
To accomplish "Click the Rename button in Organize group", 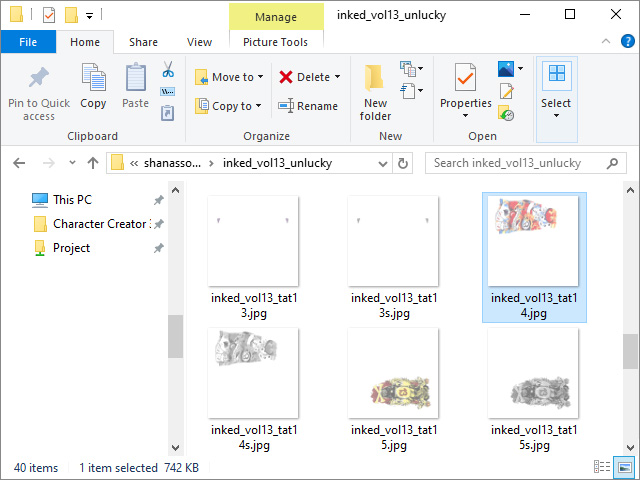I will point(308,106).
